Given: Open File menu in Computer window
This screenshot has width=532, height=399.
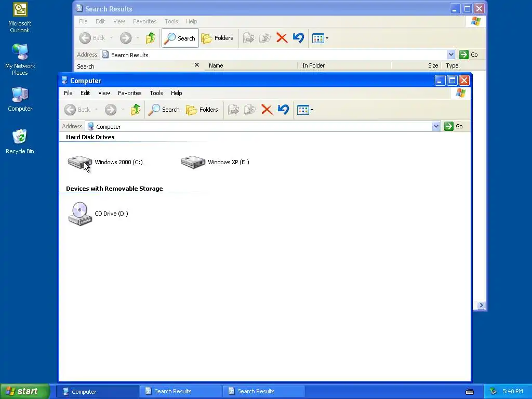Looking at the screenshot, I should pyautogui.click(x=68, y=93).
